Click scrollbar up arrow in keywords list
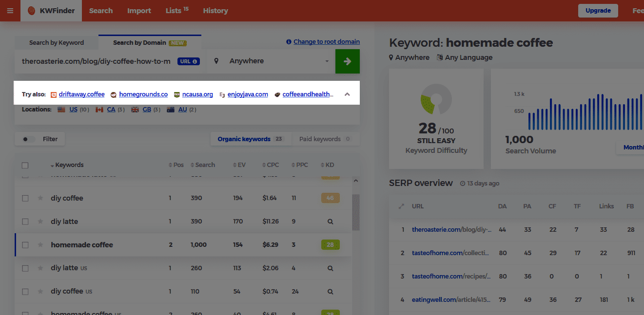The width and height of the screenshot is (644, 315). [x=356, y=181]
